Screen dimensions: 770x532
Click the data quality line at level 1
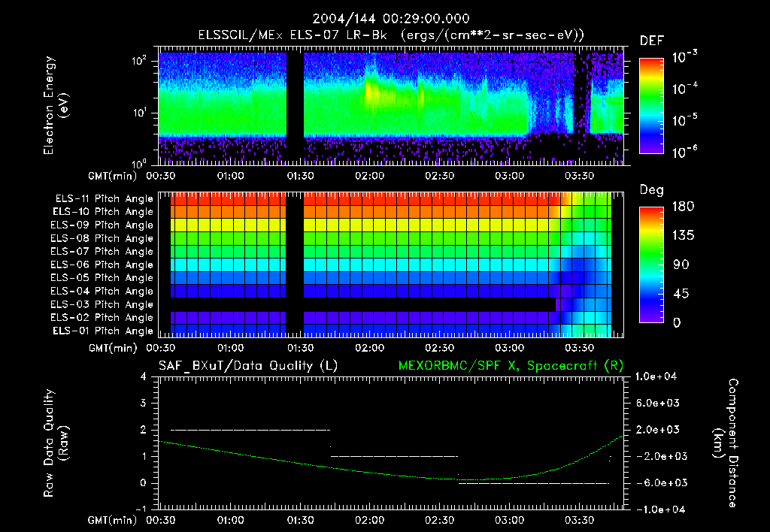394,456
